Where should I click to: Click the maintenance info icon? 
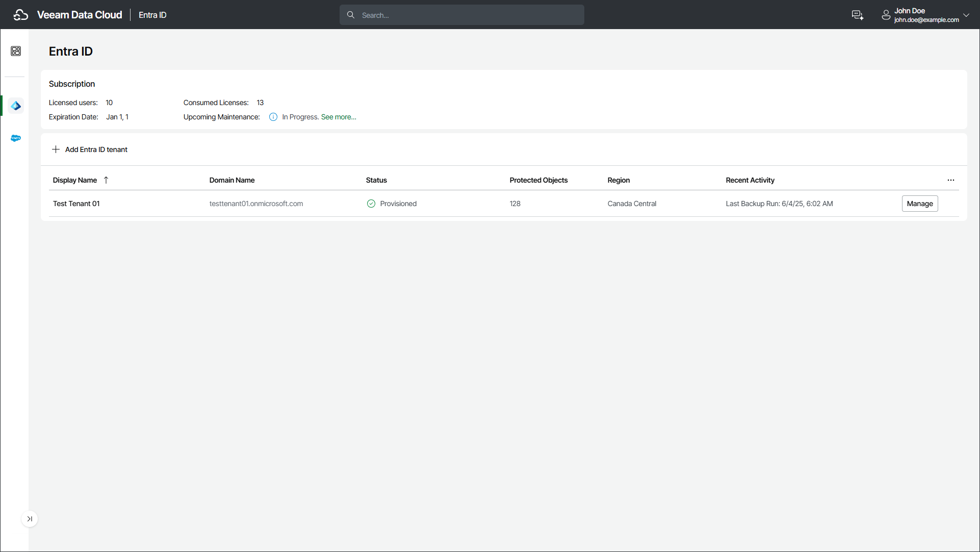pos(273,117)
